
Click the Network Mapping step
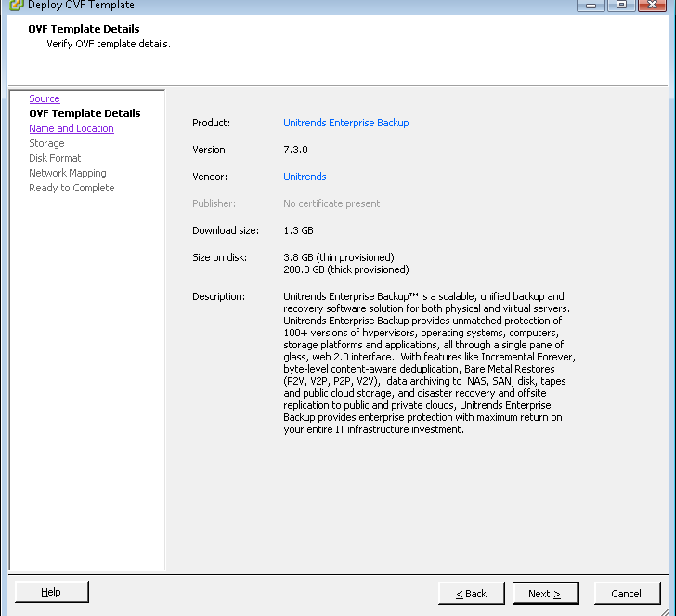68,173
